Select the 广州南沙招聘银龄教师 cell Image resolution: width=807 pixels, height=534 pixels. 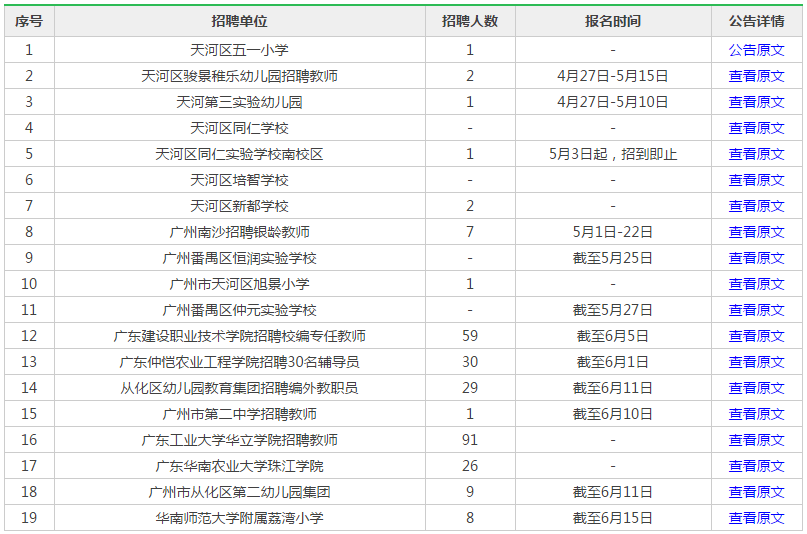coord(240,232)
